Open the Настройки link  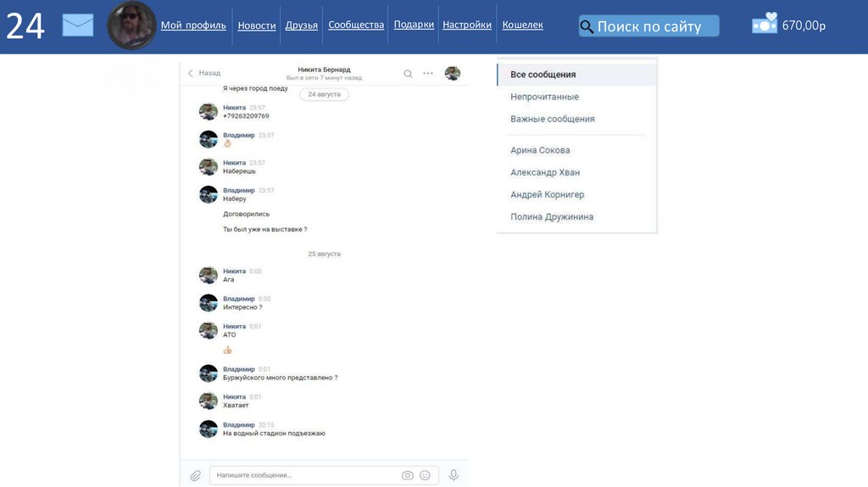[x=467, y=25]
